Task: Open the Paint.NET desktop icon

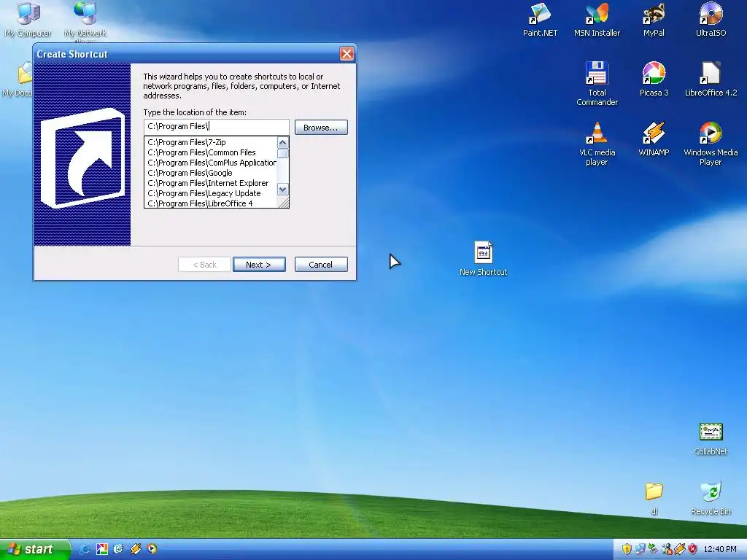Action: coord(541,20)
